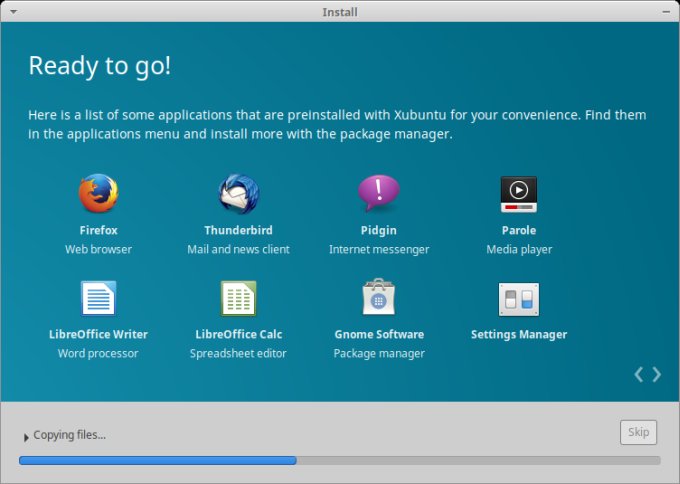
Task: Click the "Pidgin" label text
Action: click(x=379, y=230)
